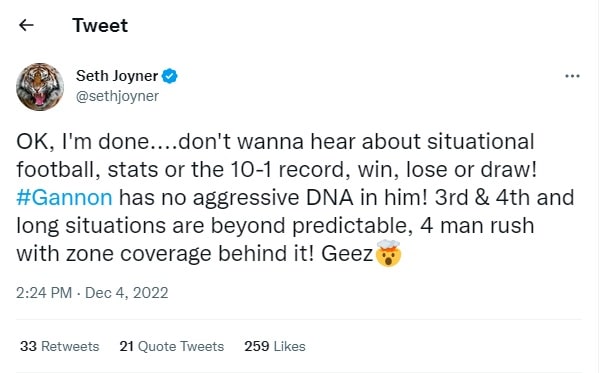Open Seth Joyner's profile from display name
The width and height of the screenshot is (600, 373).
point(117,76)
